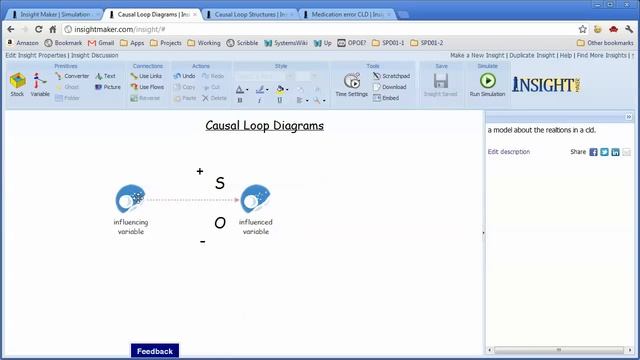640x360 pixels.
Task: Click the Feedback button
Action: [x=155, y=351]
